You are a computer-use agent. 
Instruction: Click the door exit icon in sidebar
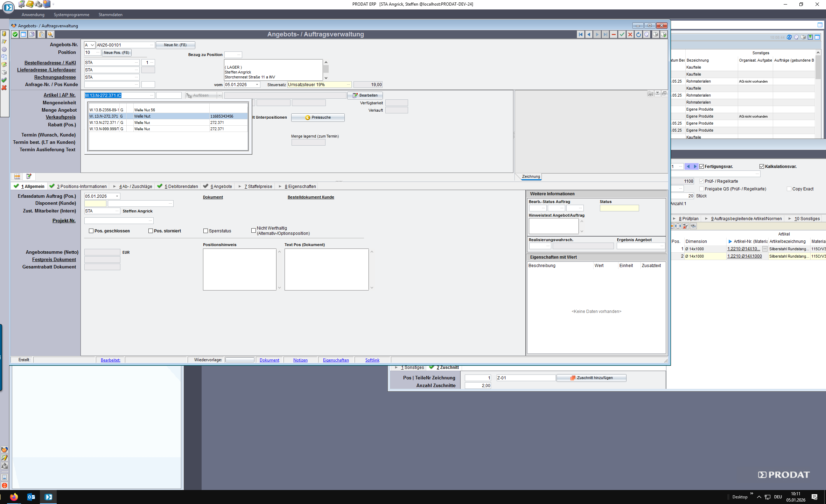(x=4, y=34)
